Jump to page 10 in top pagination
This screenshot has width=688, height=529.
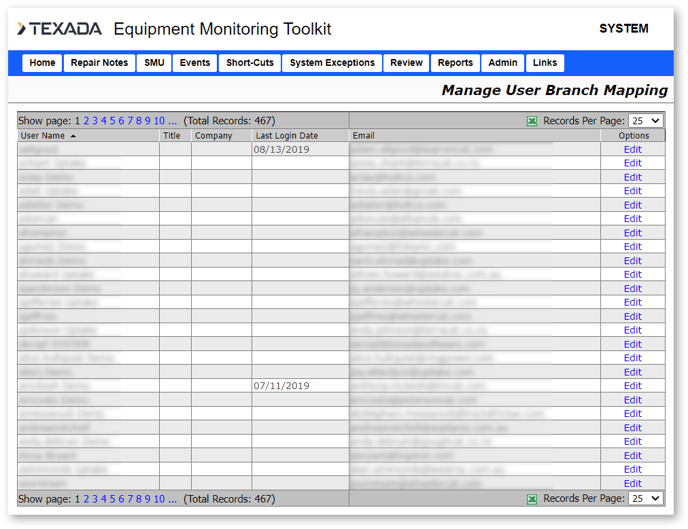tap(159, 121)
